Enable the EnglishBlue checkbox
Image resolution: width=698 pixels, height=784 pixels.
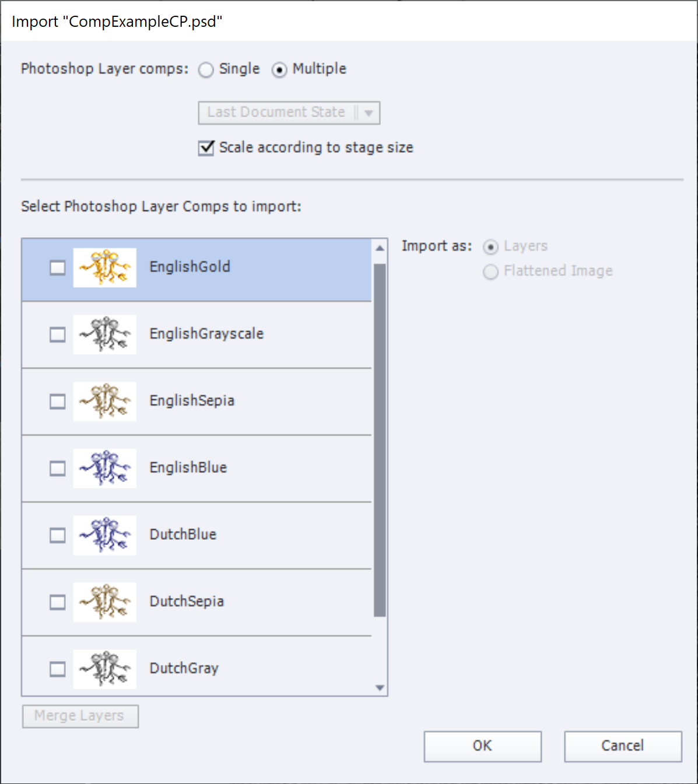tap(58, 469)
